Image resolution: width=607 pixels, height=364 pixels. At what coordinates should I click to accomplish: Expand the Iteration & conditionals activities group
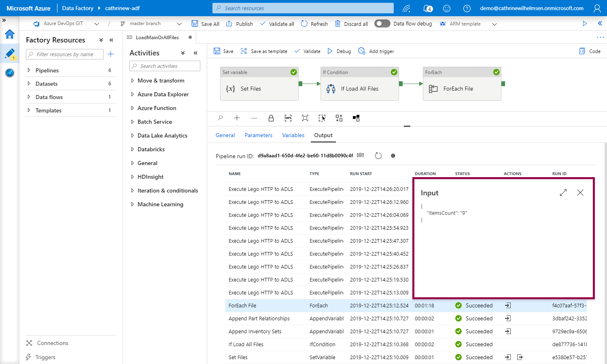pos(132,190)
